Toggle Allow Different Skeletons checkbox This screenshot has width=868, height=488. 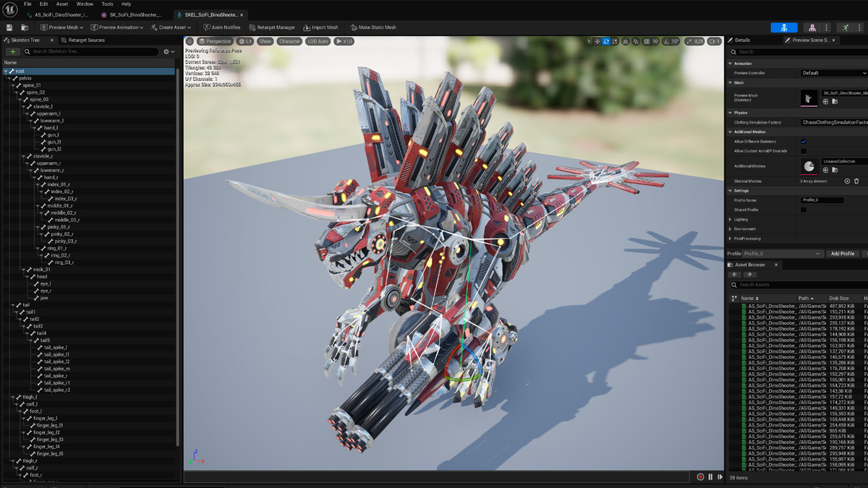click(804, 142)
